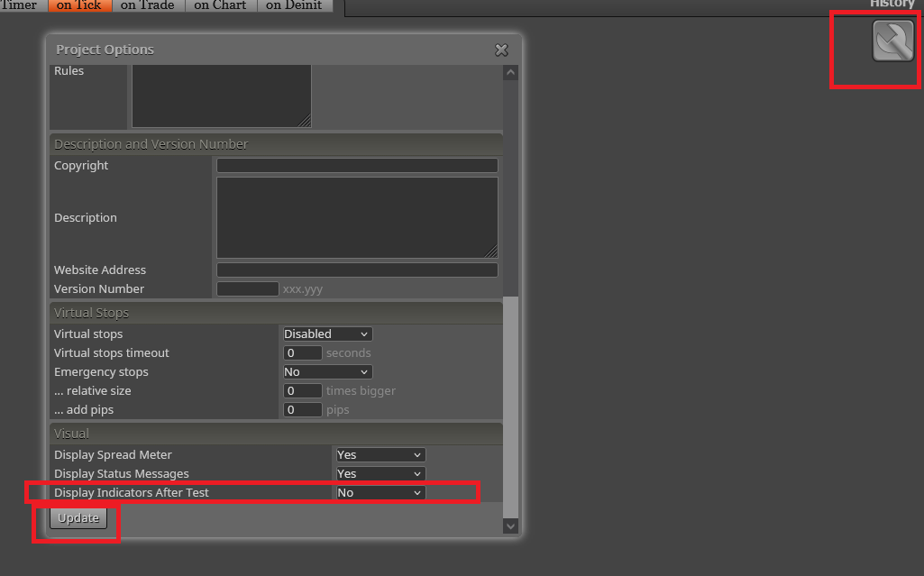Focus the Rules text area
Screen dimensions: 924x576
pyautogui.click(x=222, y=96)
